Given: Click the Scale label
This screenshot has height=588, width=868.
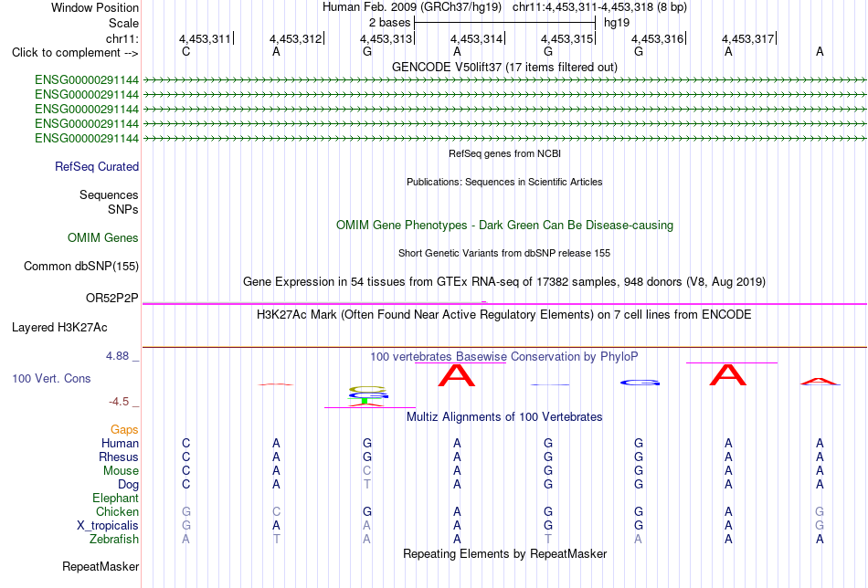Looking at the screenshot, I should coord(123,23).
